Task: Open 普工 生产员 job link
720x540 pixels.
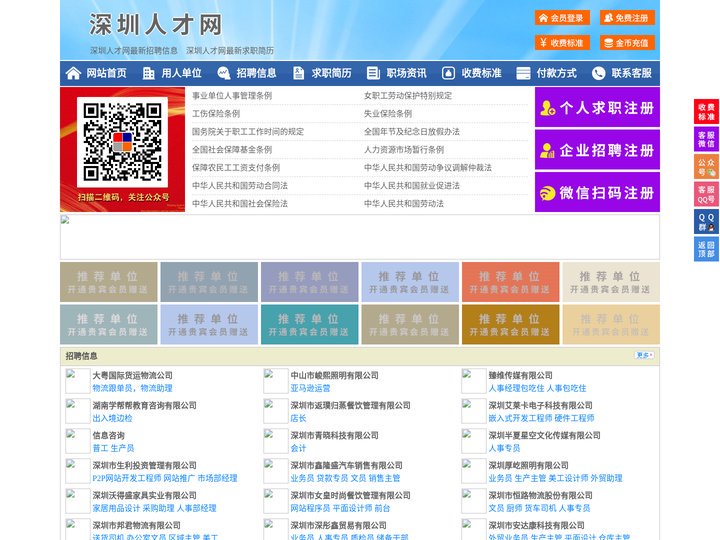Action: click(113, 448)
